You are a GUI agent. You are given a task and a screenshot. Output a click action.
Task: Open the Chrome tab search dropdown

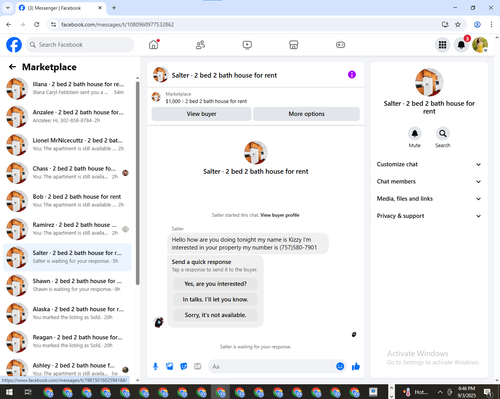click(7, 8)
